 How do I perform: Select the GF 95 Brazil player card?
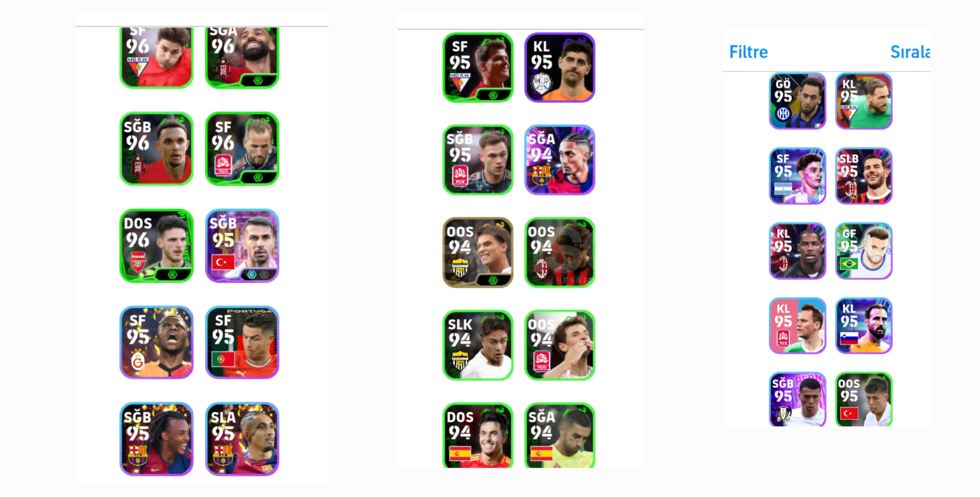864,251
